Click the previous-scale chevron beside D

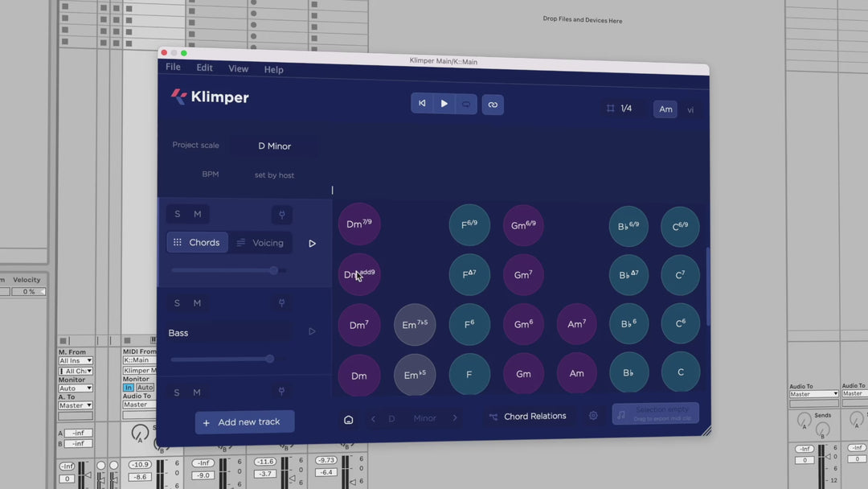(373, 418)
